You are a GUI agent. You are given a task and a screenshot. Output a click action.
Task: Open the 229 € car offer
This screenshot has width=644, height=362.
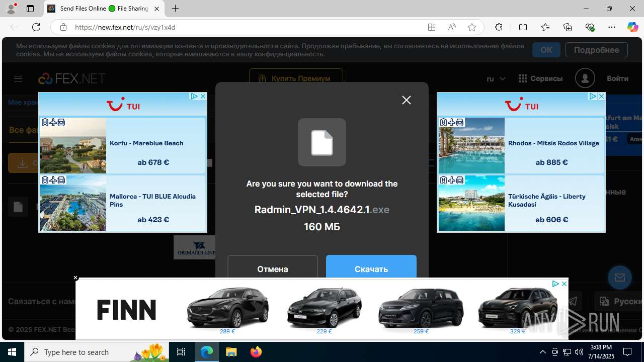point(325,310)
